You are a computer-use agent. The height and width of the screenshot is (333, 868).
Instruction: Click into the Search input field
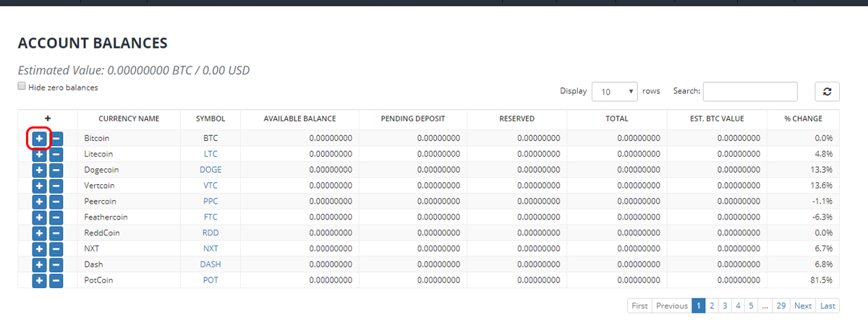tap(750, 92)
